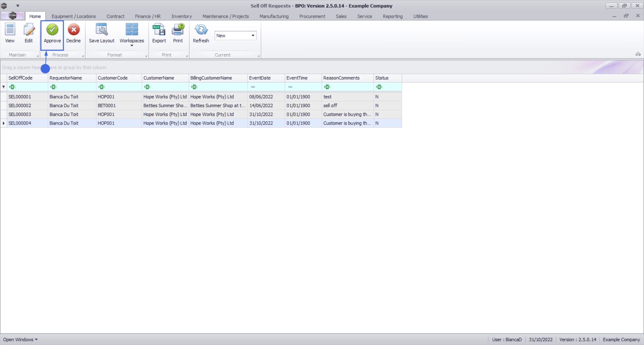Click the row indicator arrow for SEL000004

coord(4,123)
